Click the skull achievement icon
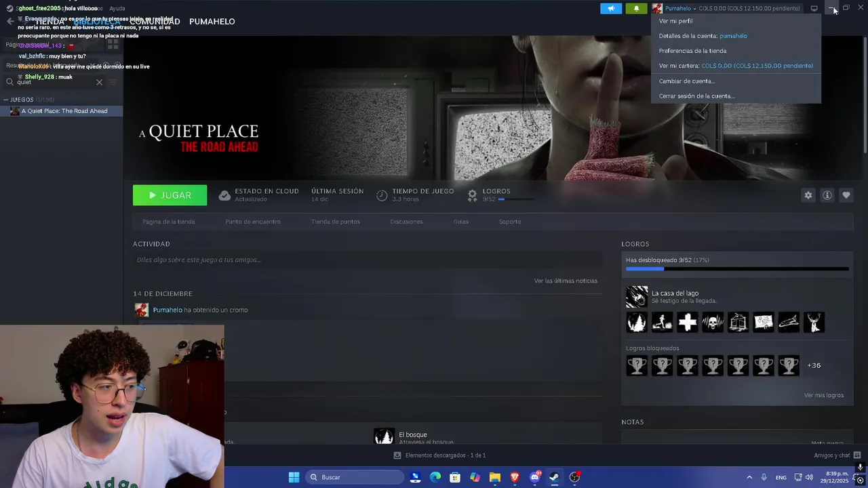The height and width of the screenshot is (488, 868). click(713, 323)
